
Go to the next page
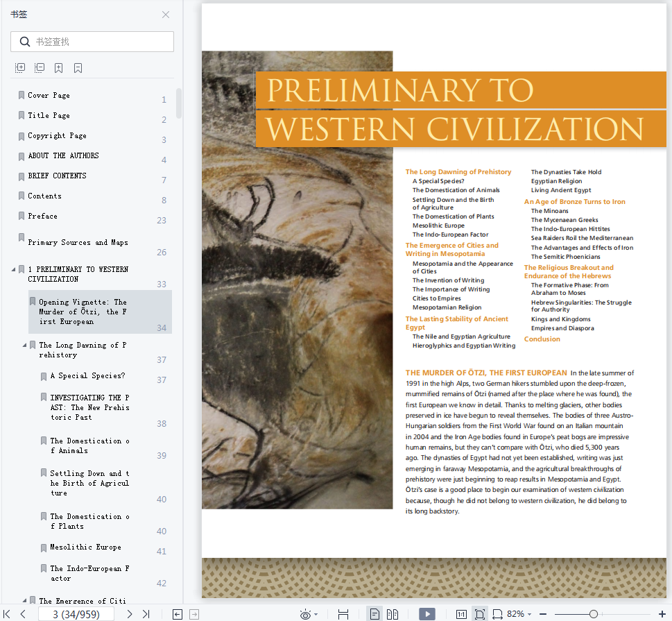click(130, 614)
